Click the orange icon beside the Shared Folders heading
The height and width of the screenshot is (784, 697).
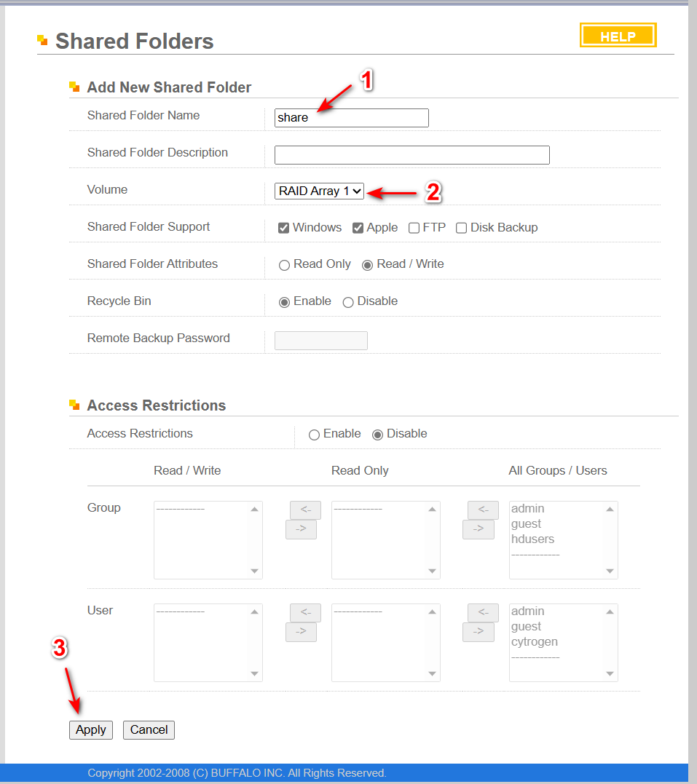(x=42, y=39)
